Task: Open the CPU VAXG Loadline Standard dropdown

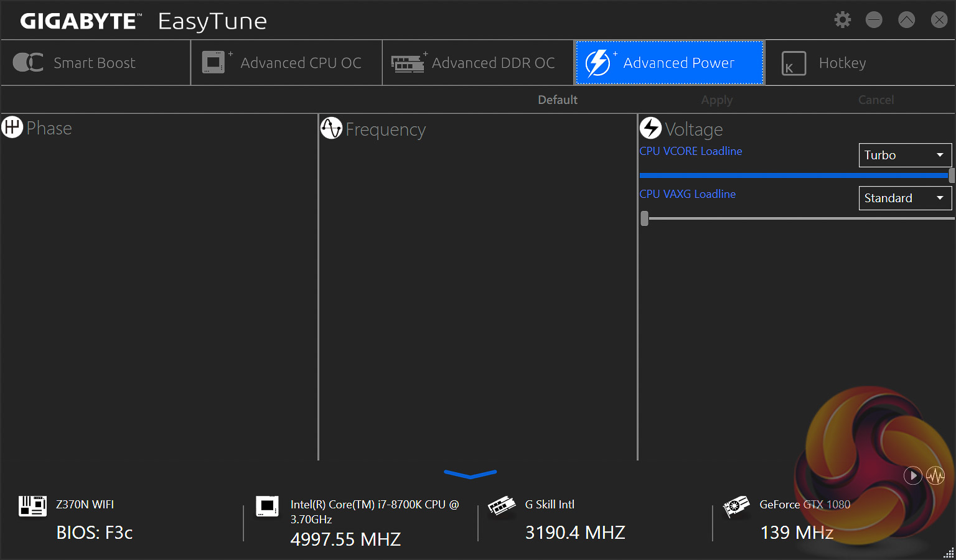Action: 905,198
